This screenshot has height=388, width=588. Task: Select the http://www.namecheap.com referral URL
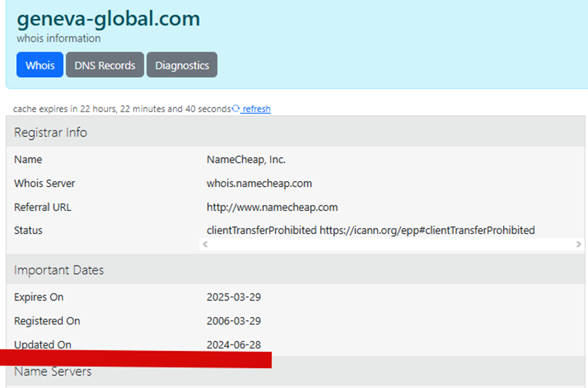[x=272, y=208]
